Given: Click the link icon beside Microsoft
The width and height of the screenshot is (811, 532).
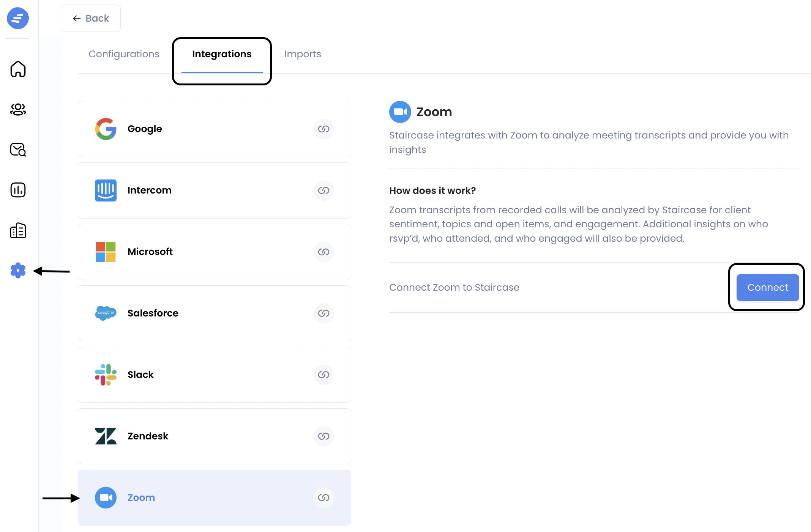Looking at the screenshot, I should pyautogui.click(x=323, y=252).
